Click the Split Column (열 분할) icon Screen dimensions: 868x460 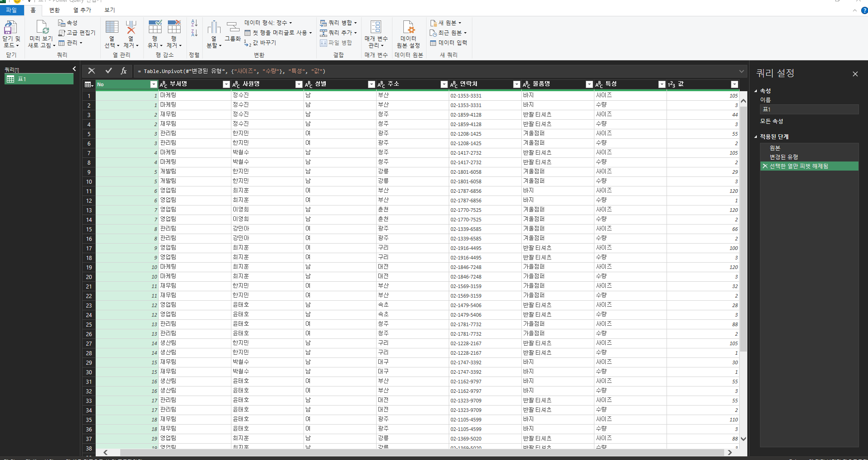(x=214, y=28)
